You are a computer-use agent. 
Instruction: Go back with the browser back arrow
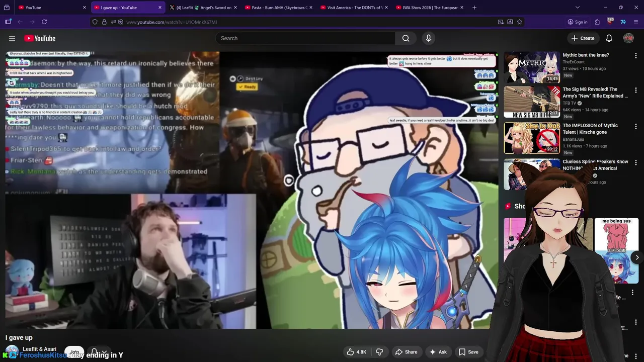click(x=20, y=22)
